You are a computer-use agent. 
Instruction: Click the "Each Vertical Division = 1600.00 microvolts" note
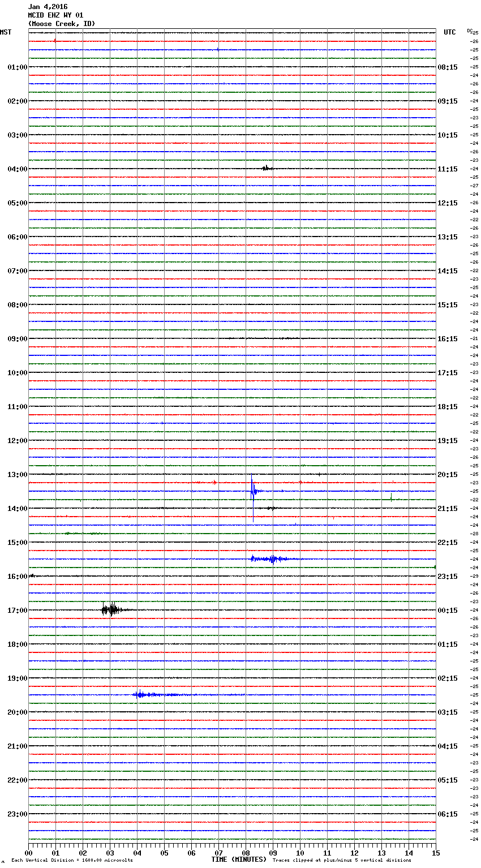click(72, 861)
